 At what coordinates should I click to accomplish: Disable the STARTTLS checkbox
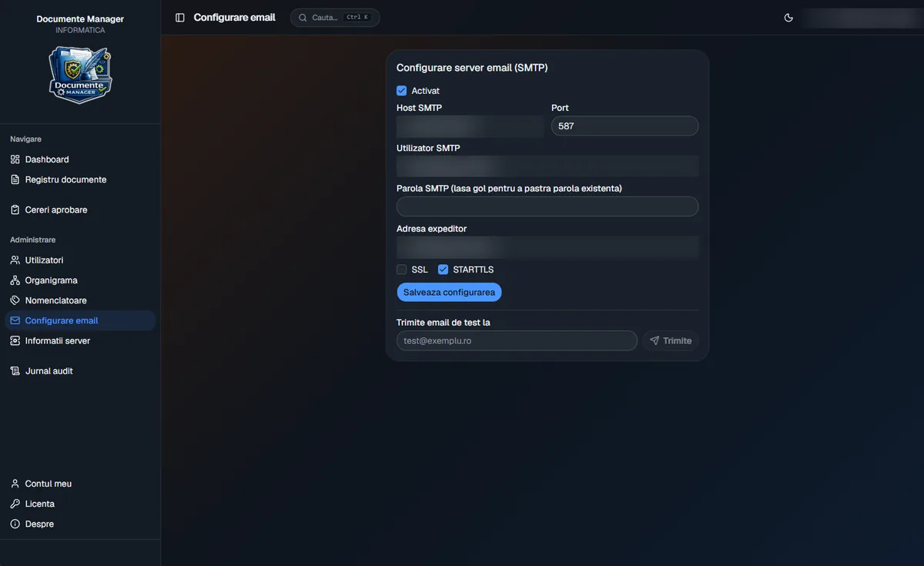point(443,270)
